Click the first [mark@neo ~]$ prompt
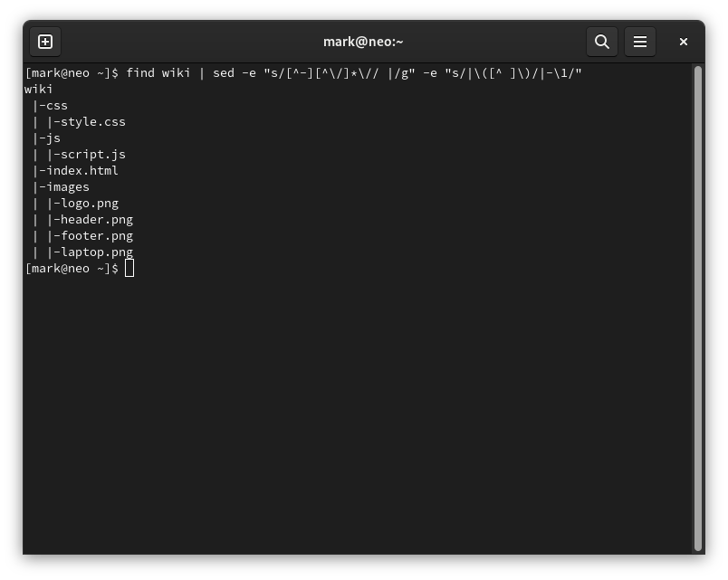 point(72,72)
